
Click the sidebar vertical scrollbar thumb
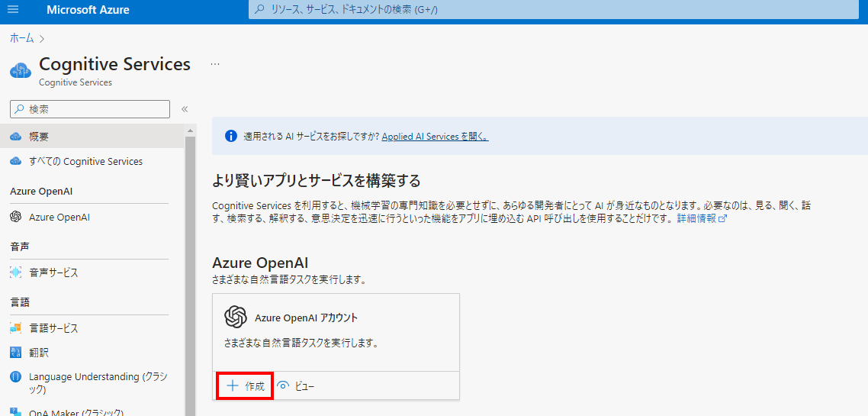coord(190,276)
